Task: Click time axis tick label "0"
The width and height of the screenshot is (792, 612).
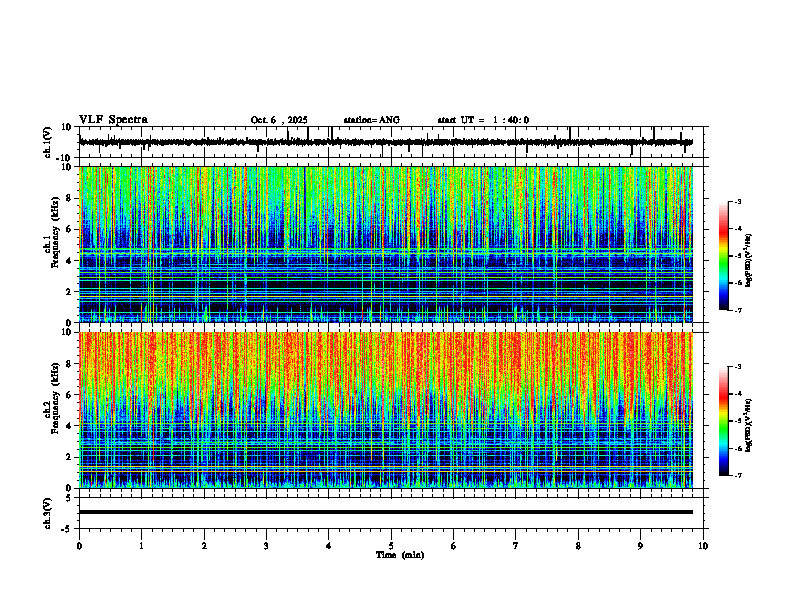Action: (79, 546)
